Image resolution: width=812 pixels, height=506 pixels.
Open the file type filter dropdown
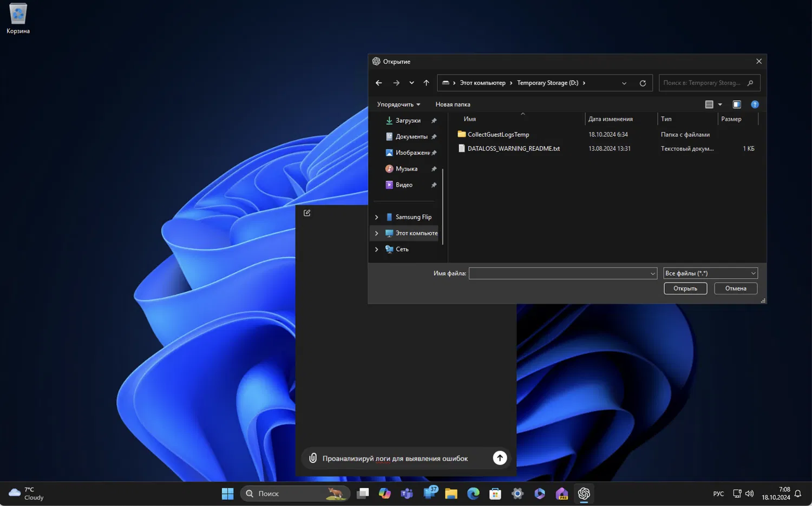710,273
